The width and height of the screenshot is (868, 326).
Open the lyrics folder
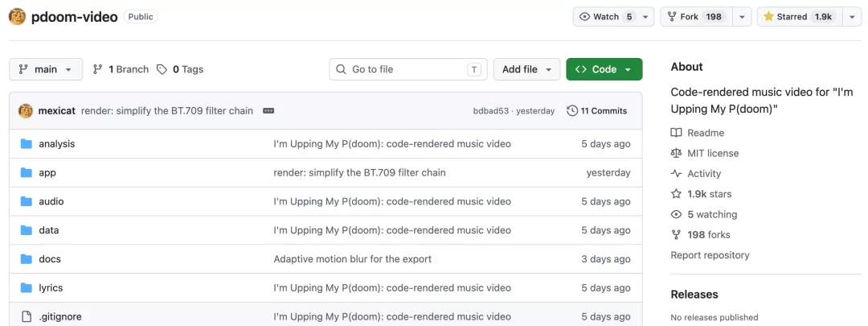(51, 288)
